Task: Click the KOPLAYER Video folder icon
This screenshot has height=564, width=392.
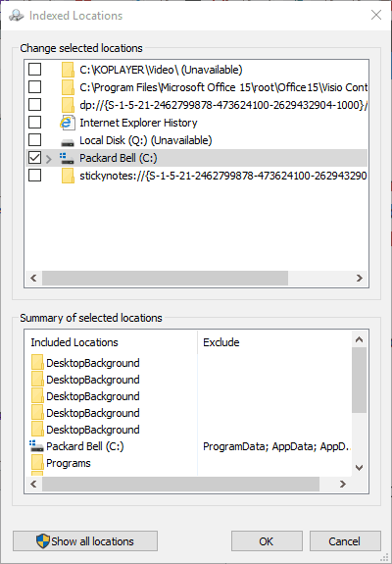Action: click(x=68, y=70)
